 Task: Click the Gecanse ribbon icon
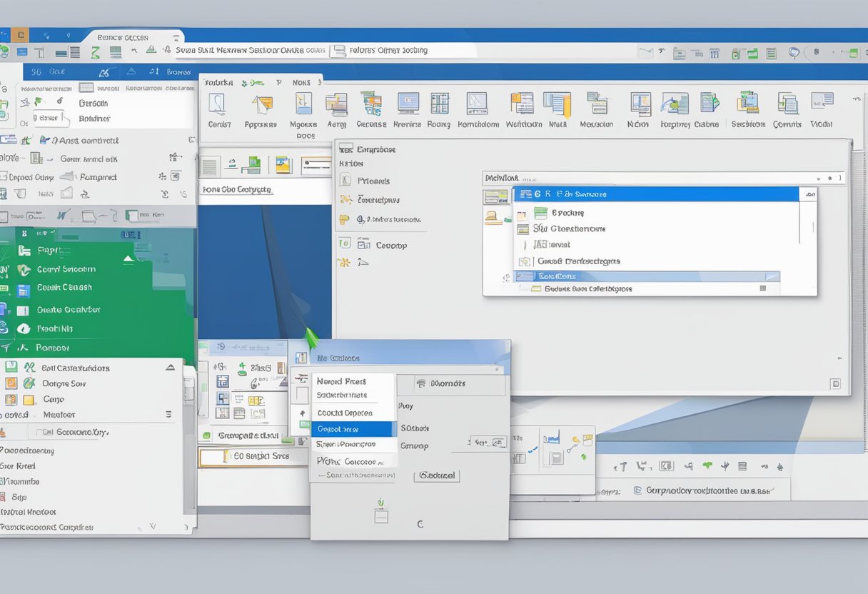(x=370, y=104)
